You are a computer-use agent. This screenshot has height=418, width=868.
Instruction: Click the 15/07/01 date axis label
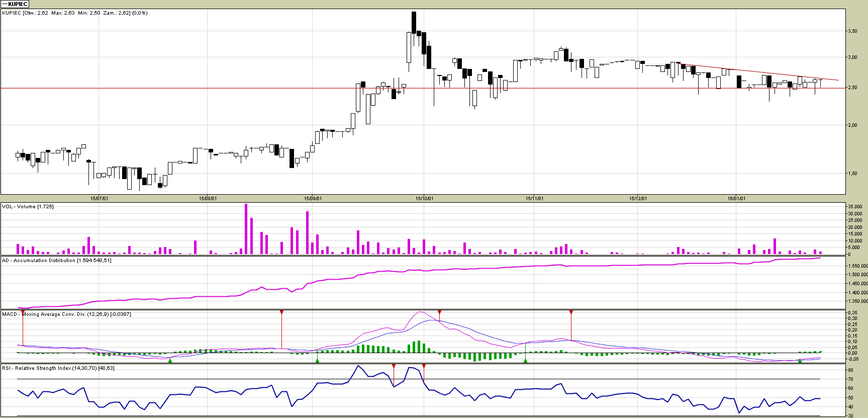(99, 199)
